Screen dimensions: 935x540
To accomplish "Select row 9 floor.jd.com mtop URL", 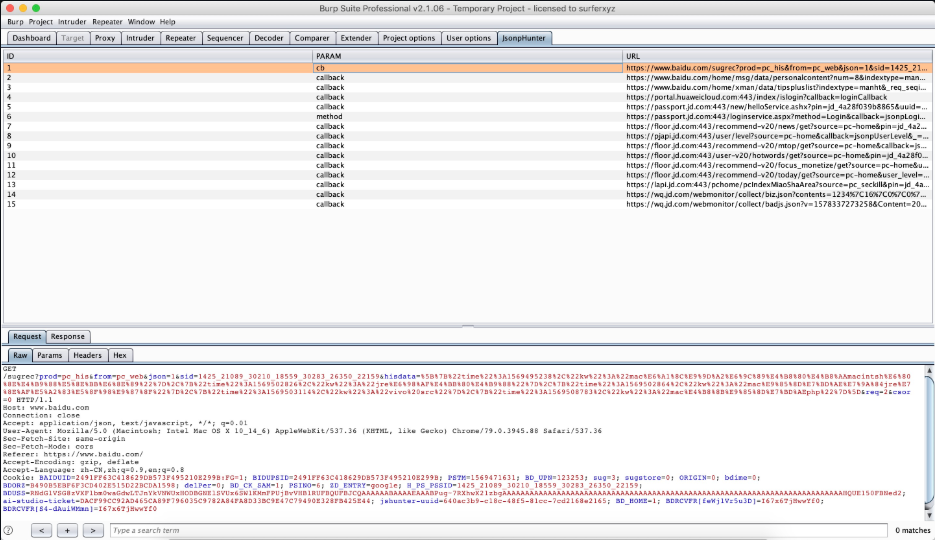I will [x=468, y=145].
